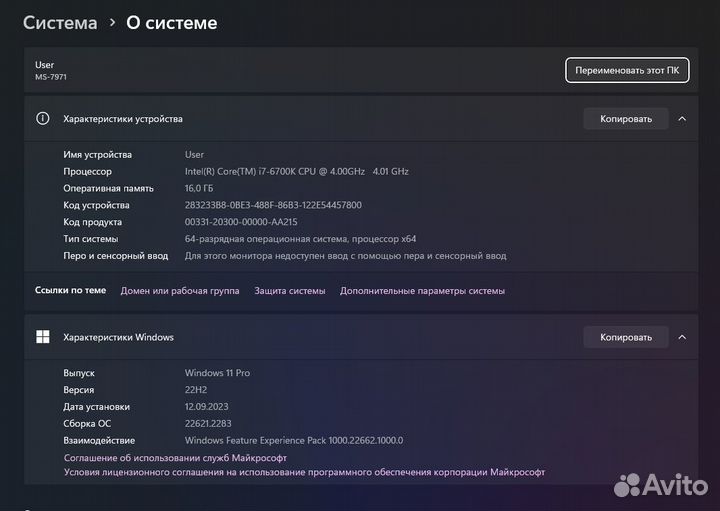Viewport: 720px width, 511px height.
Task: Open Дополнительные параметры системы link
Action: click(422, 291)
